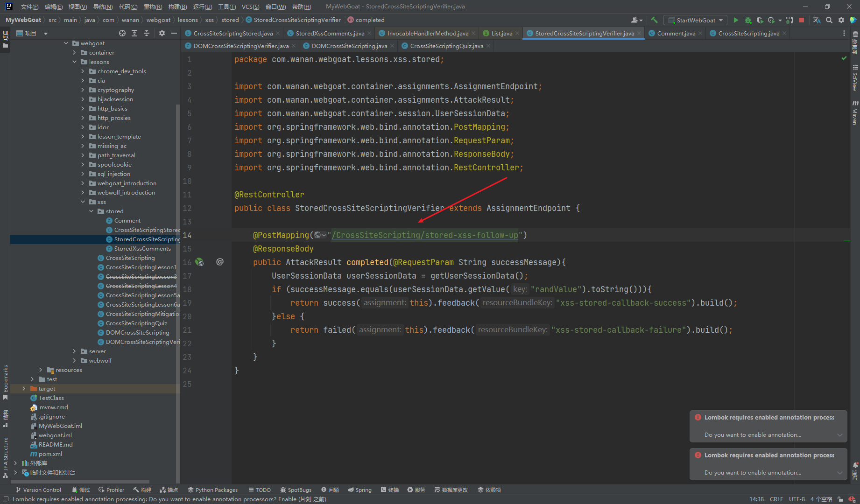Collapse the xss folder in tree
Screen dimensions: 860x504
click(83, 202)
